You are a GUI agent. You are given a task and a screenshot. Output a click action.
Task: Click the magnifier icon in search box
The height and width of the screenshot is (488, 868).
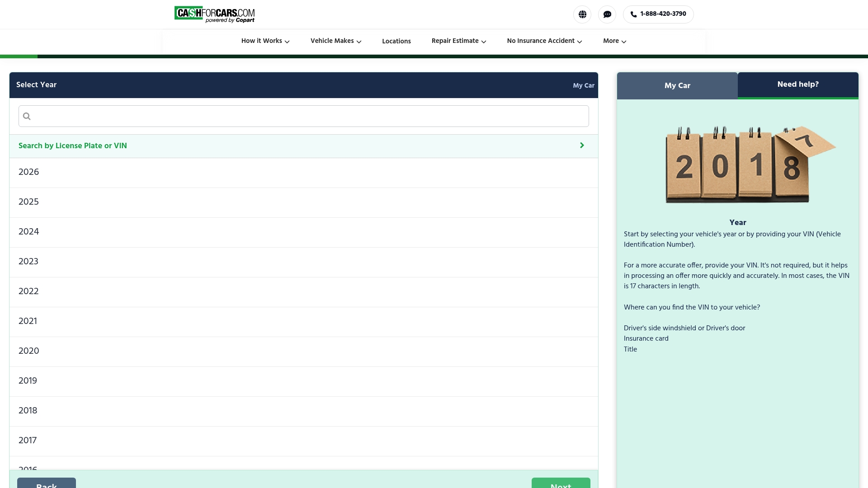point(27,116)
